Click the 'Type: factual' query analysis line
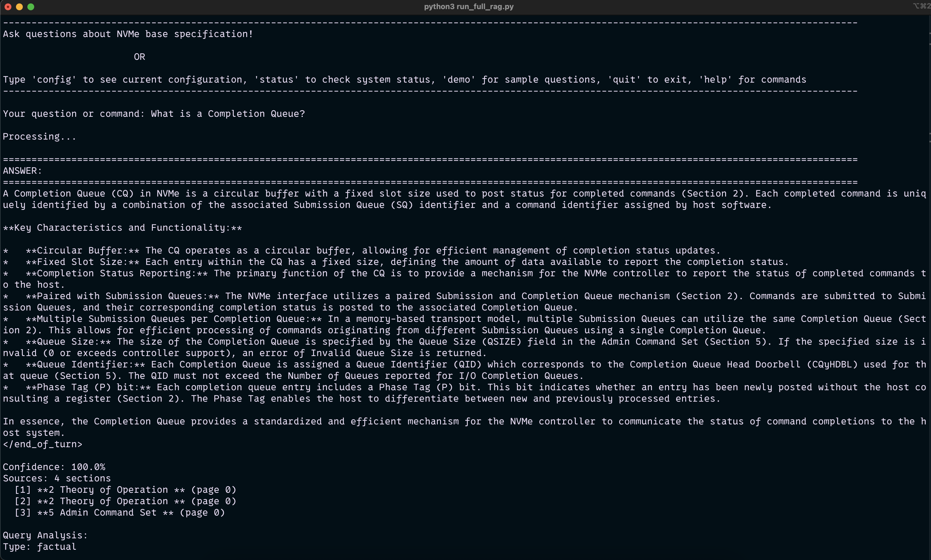Image resolution: width=931 pixels, height=560 pixels. 39,546
